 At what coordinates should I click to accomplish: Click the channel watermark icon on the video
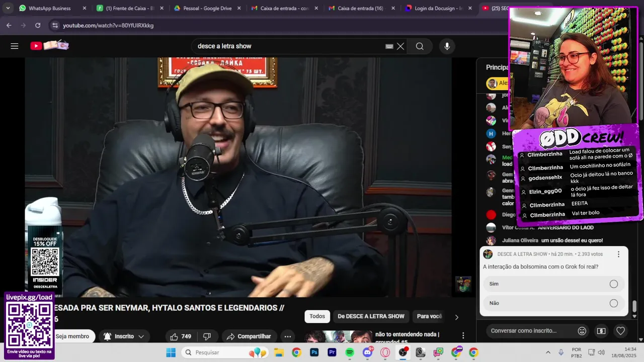(x=463, y=284)
